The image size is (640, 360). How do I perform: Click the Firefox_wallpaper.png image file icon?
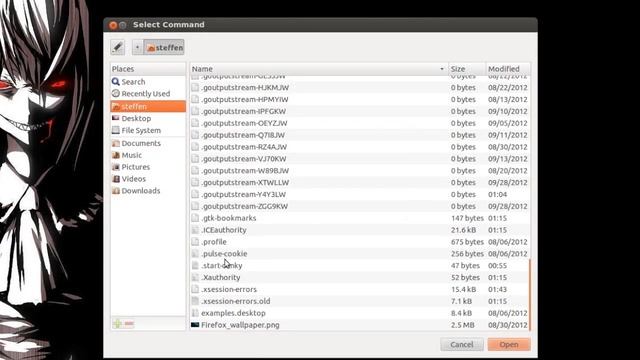pos(195,325)
